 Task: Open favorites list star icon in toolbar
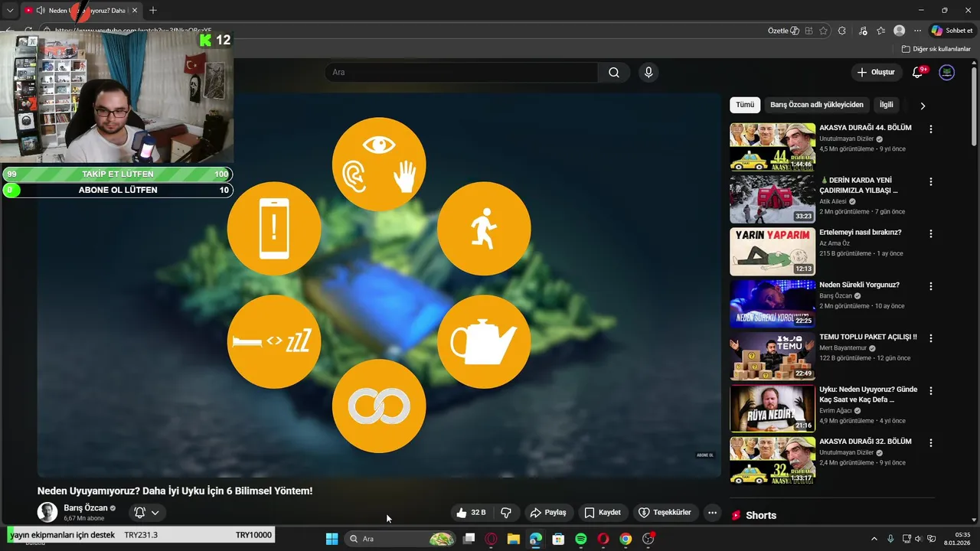881,31
